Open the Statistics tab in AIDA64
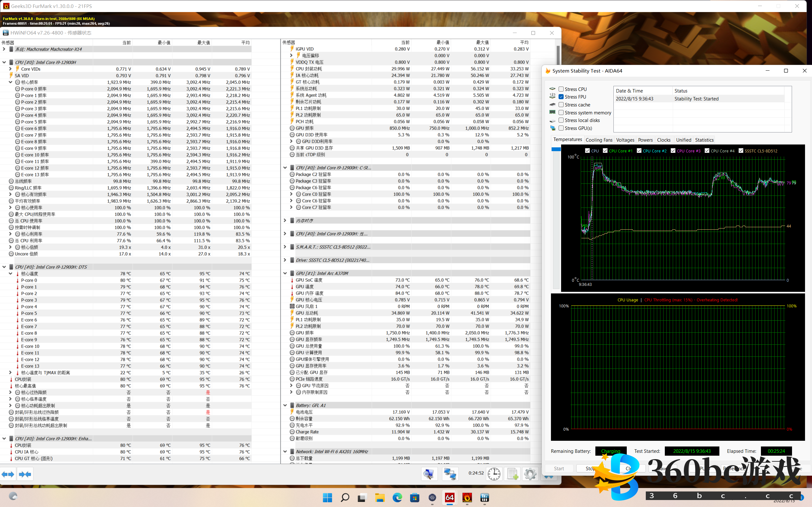Viewport: 812px width, 507px height. 704,140
